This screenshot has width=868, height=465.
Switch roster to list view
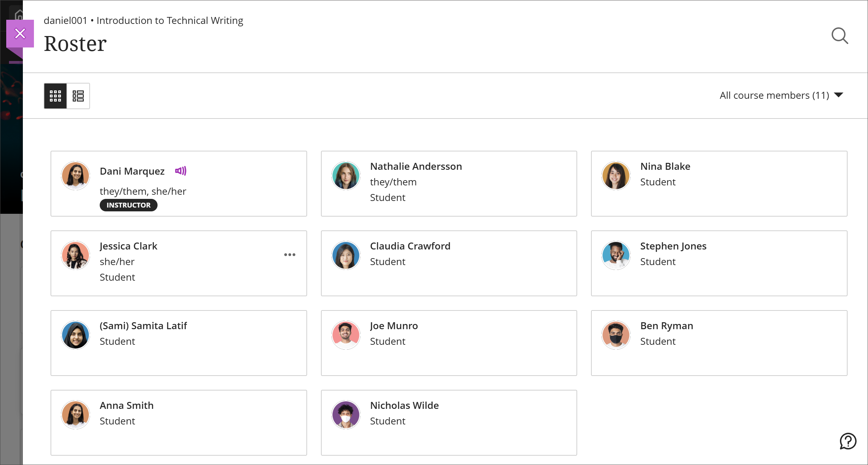click(x=78, y=96)
